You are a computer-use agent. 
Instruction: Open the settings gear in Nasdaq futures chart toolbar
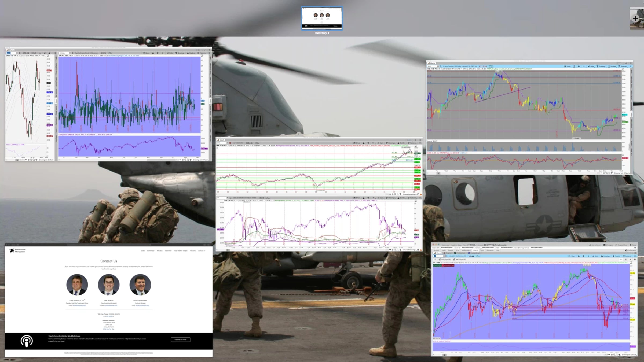coord(579,66)
